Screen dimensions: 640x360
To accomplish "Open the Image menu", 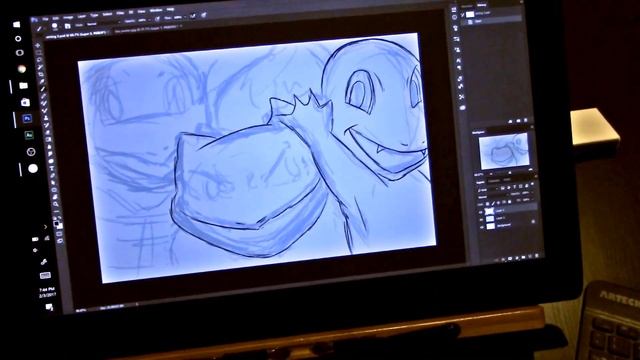I will (x=68, y=17).
